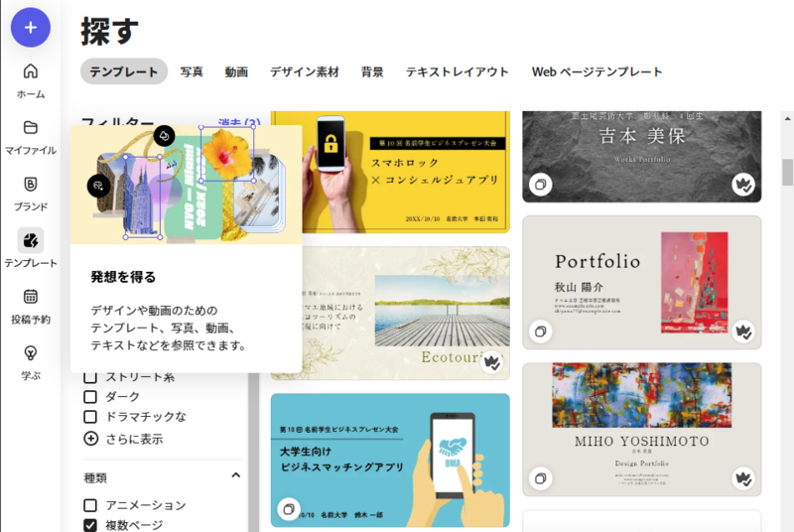794x532 pixels.
Task: Switch to the 写真 tab
Action: click(x=192, y=71)
